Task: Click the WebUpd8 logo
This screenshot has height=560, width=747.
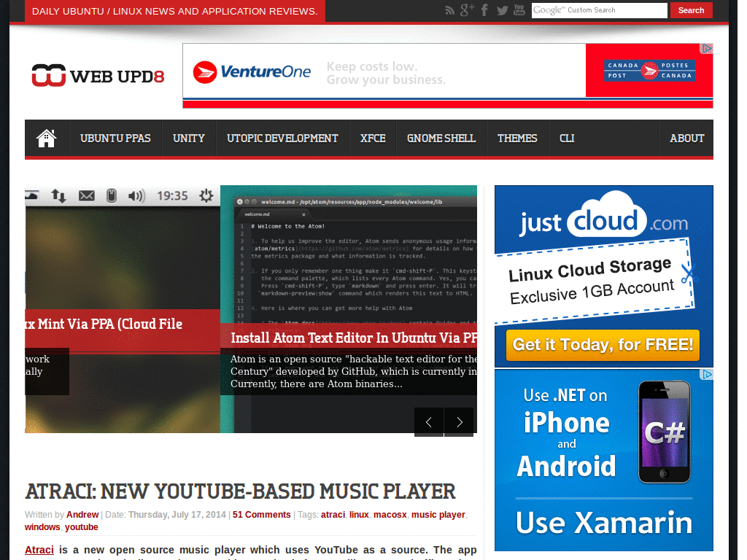Action: click(98, 76)
